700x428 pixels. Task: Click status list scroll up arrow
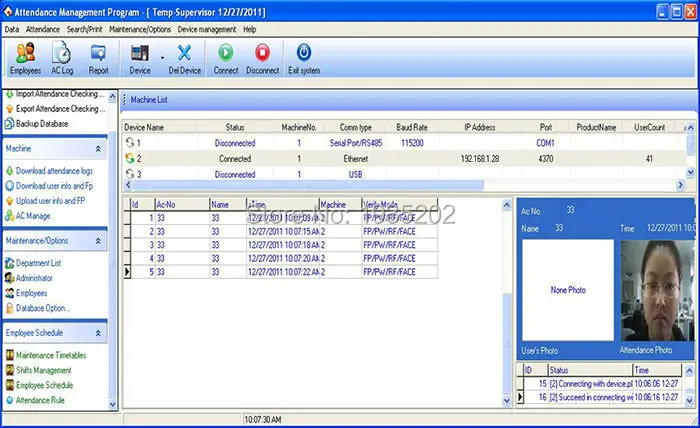pos(689,370)
